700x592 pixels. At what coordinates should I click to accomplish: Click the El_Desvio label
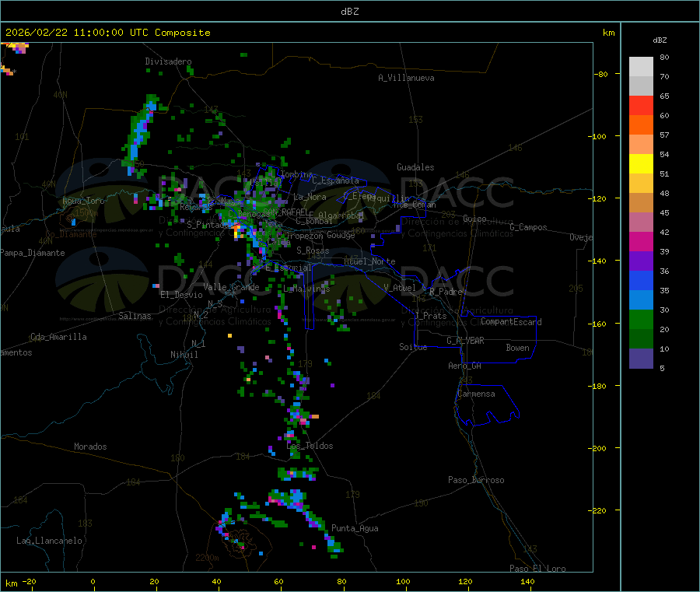[182, 295]
